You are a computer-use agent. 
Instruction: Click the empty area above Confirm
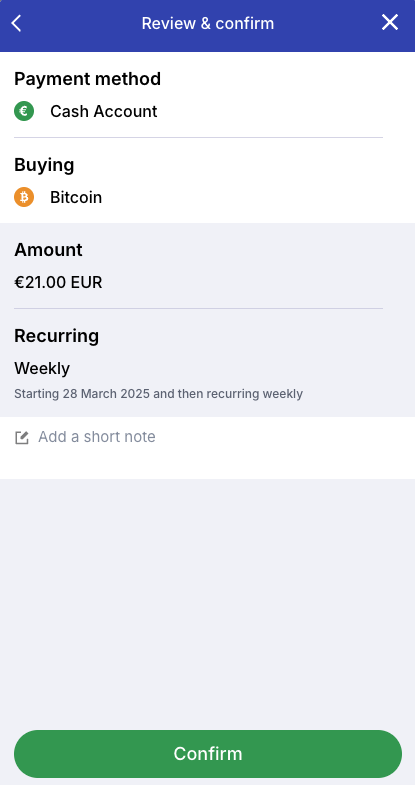[x=207, y=603]
